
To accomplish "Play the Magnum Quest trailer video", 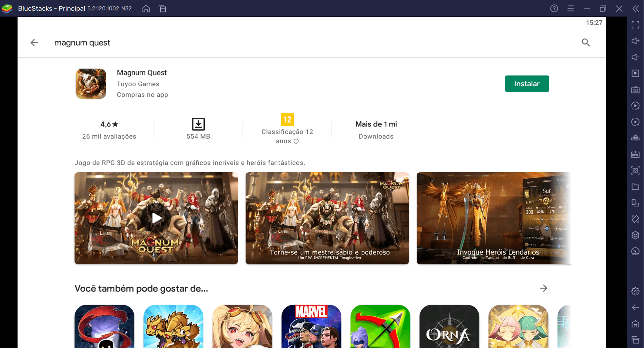I will tap(156, 218).
